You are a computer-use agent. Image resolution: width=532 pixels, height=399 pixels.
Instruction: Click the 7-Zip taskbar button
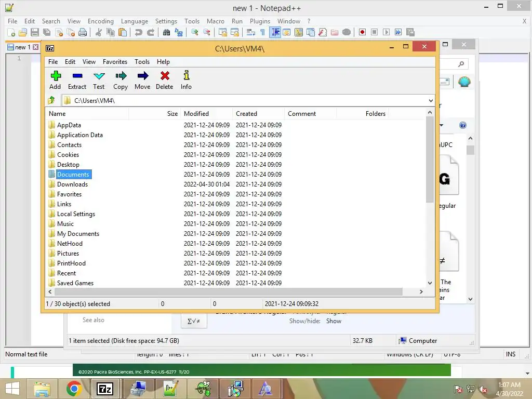[x=104, y=389]
